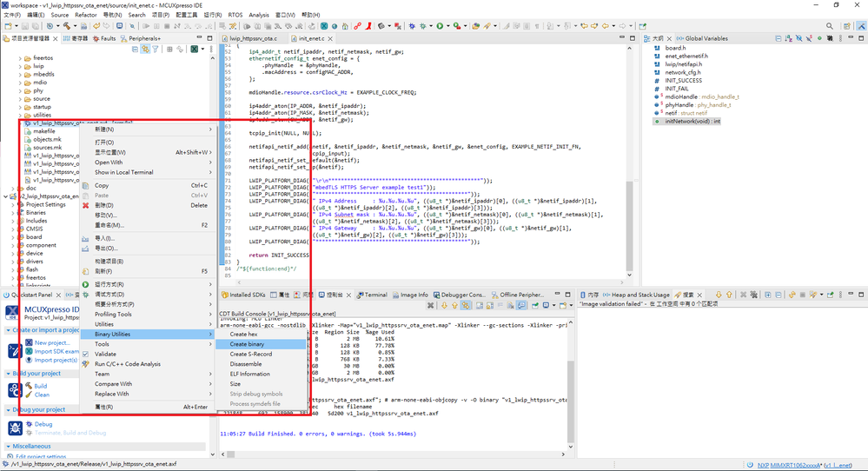Select Show in Local Terminal
868x471 pixels.
pos(147,173)
